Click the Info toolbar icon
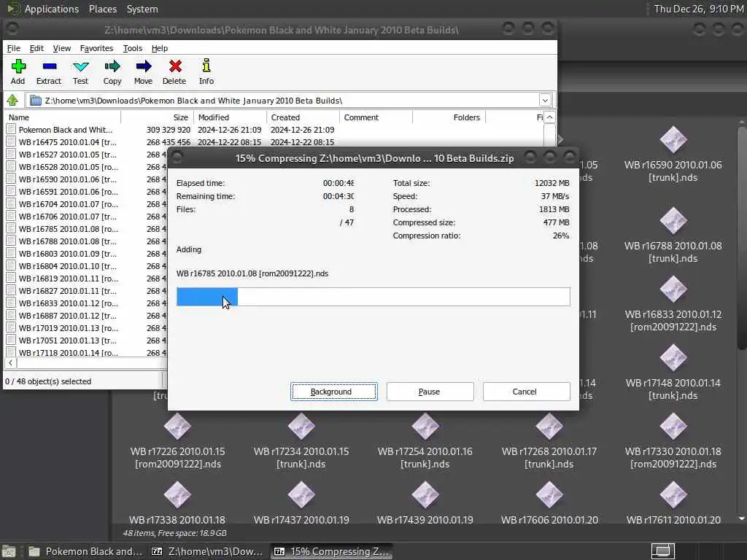The width and height of the screenshot is (747, 560). click(x=206, y=71)
